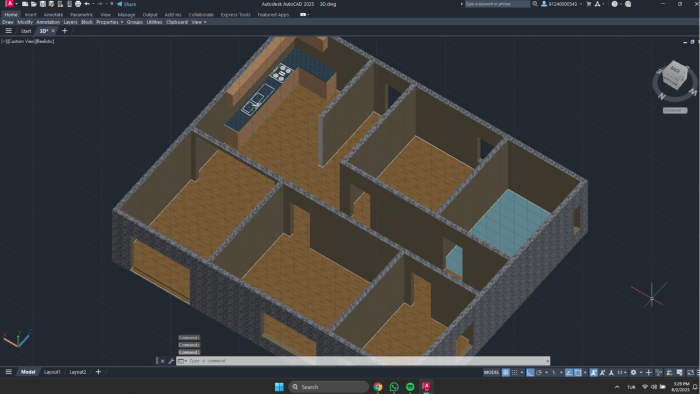Toggle Isometric drafting in status bar
700x394 pixels.
point(554,372)
